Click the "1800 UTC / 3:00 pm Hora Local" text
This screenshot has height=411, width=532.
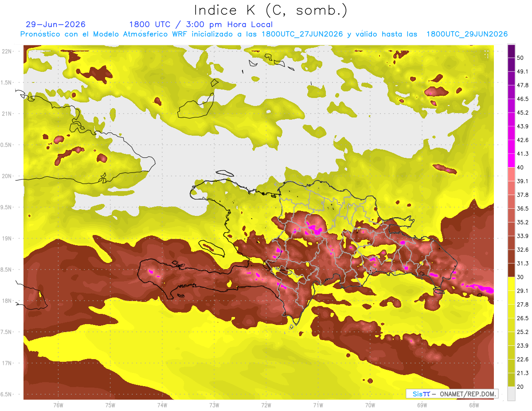click(x=201, y=24)
